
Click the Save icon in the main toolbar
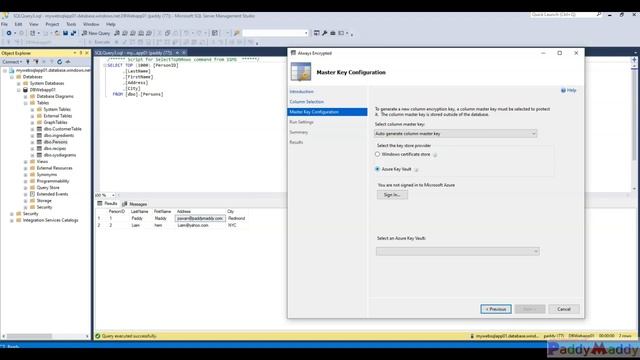[65, 33]
